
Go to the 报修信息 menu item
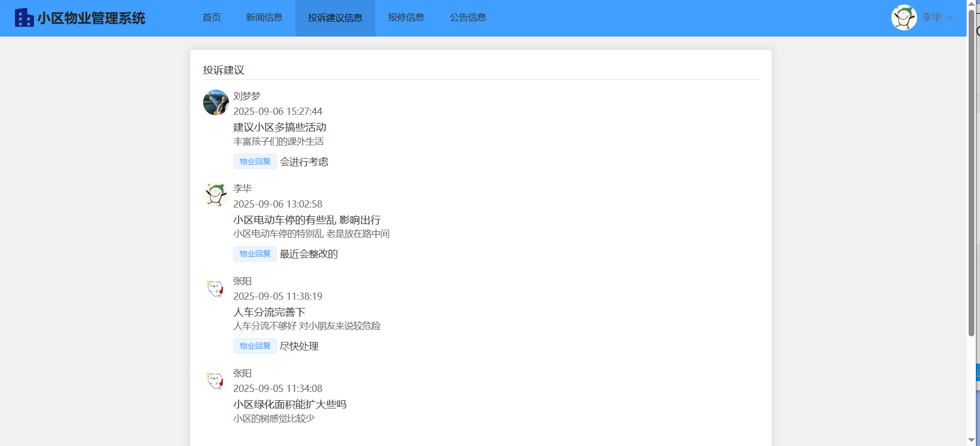click(x=406, y=18)
